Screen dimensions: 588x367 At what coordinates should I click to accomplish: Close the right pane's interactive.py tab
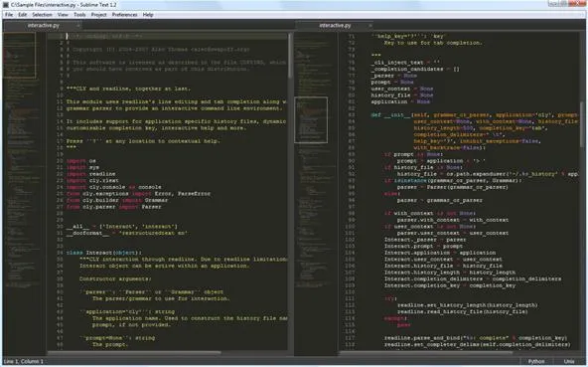(370, 26)
